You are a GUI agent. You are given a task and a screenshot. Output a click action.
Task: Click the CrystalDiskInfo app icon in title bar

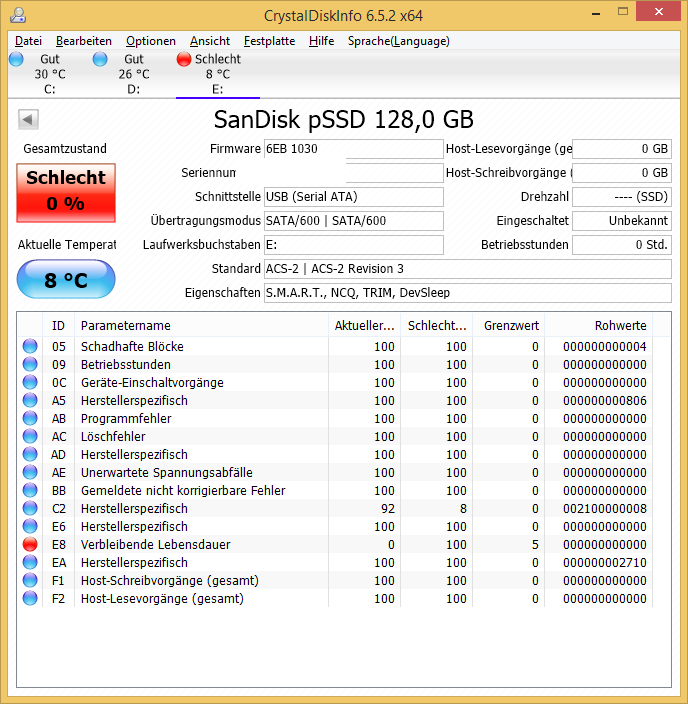[x=18, y=15]
